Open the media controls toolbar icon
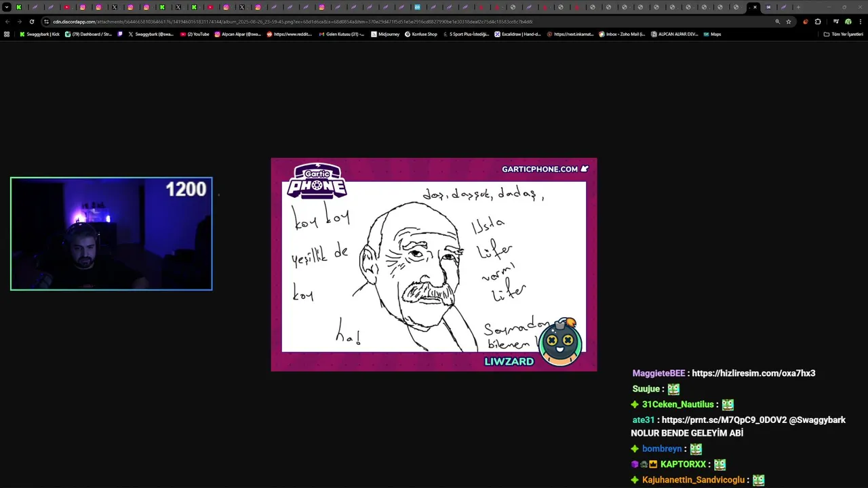This screenshot has height=488, width=868. [835, 22]
